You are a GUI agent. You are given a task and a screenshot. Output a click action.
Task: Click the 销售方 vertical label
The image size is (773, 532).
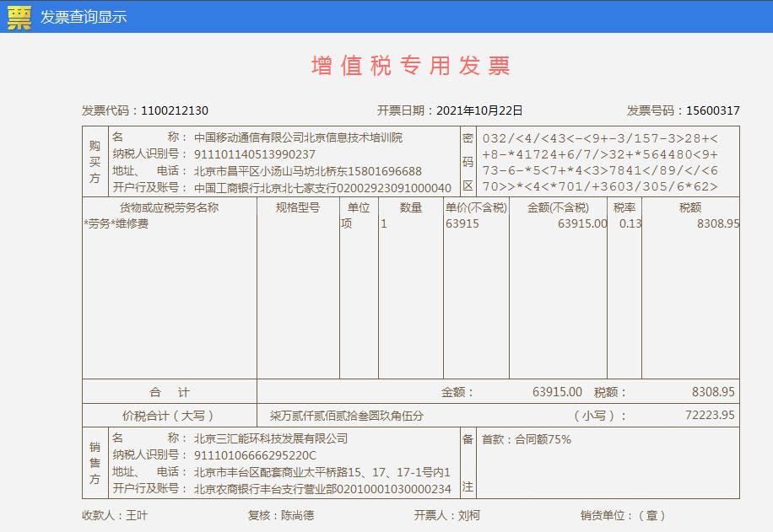click(95, 463)
